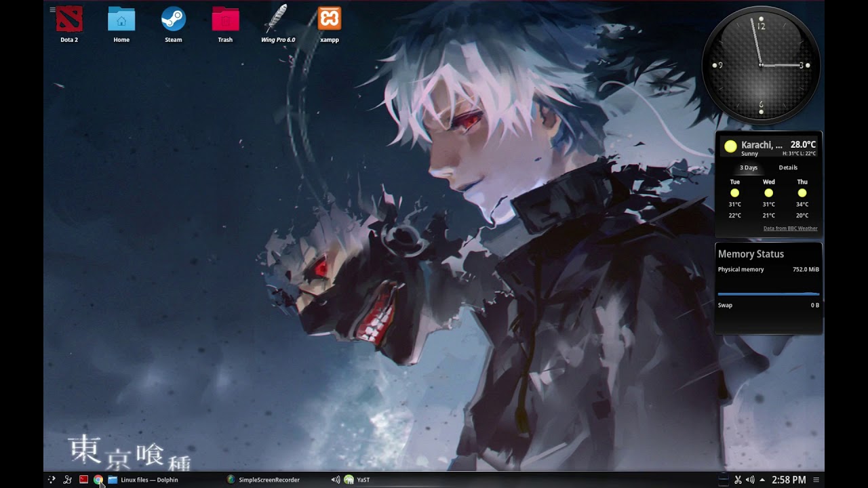The width and height of the screenshot is (868, 488).
Task: Select Wednesday's forecast sun icon
Action: [768, 193]
